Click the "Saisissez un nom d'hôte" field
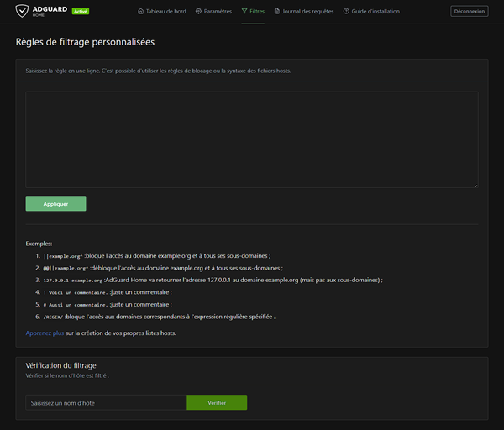The height and width of the screenshot is (430, 504). click(x=106, y=403)
